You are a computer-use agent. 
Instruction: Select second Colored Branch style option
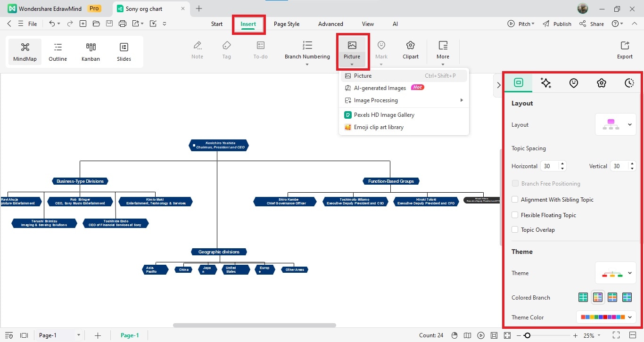[598, 297]
